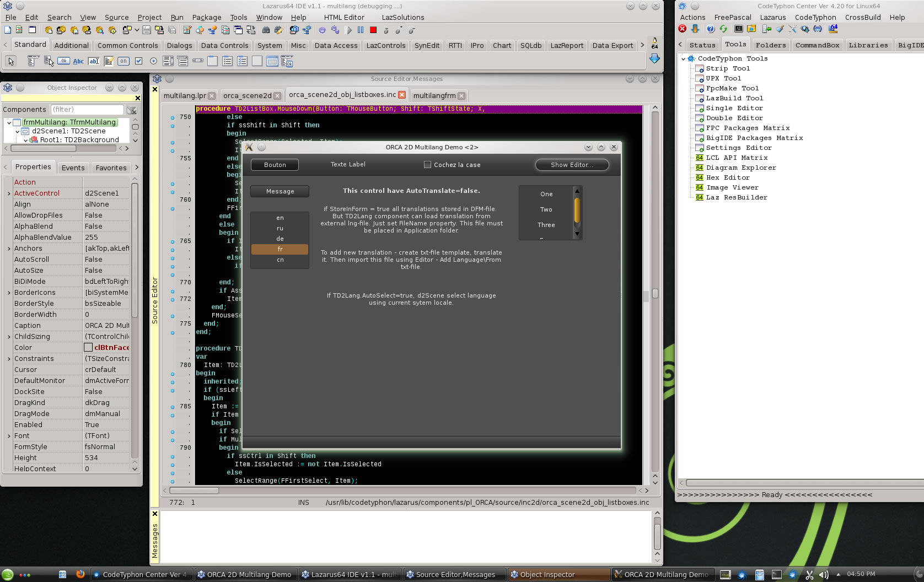Viewport: 924px width, 582px height.
Task: Click the red stop icon in CodeTyphon Center
Action: [683, 29]
